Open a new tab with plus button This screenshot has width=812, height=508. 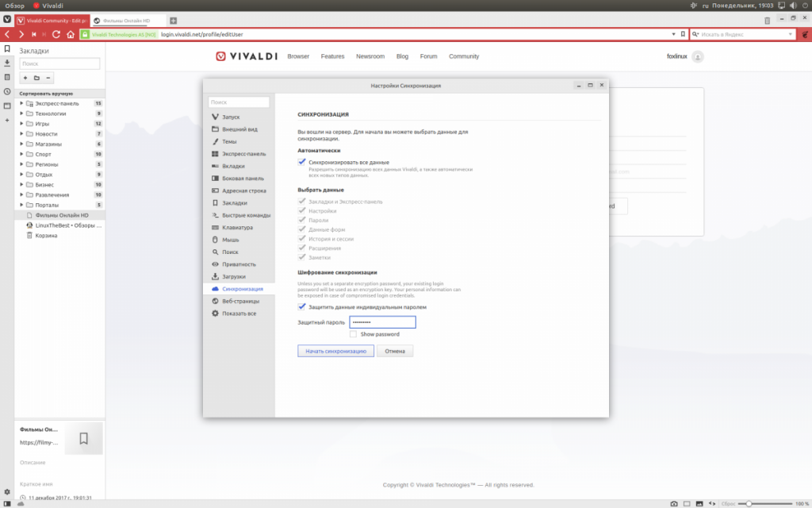[174, 21]
